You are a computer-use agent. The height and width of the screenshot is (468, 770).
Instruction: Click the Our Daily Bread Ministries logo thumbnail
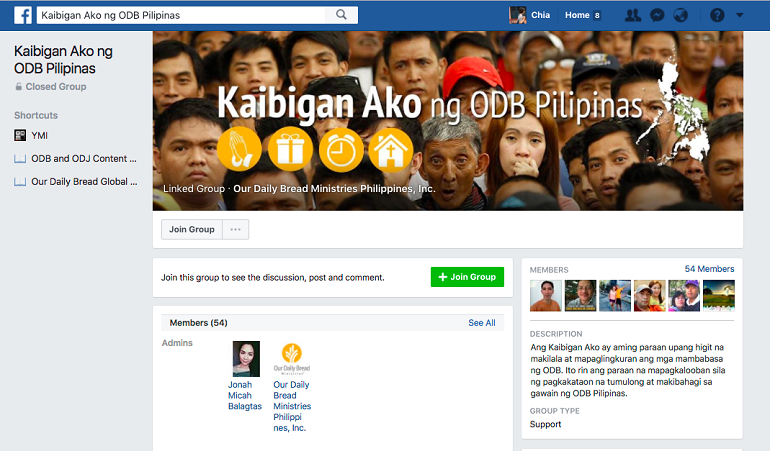pos(292,359)
